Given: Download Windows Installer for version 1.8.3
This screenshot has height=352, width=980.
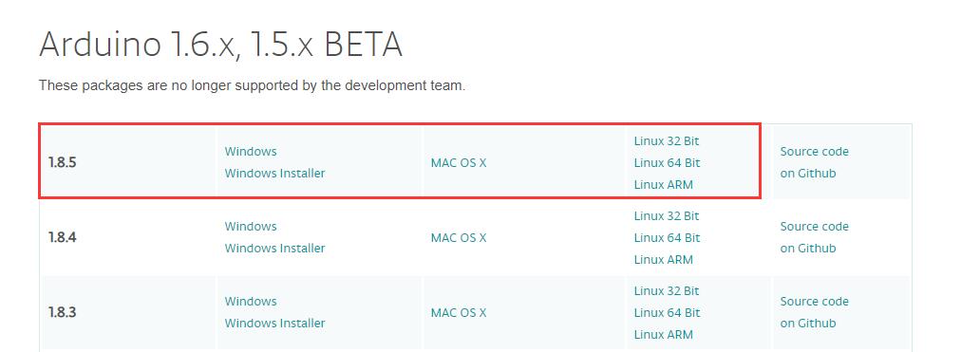Looking at the screenshot, I should point(275,324).
